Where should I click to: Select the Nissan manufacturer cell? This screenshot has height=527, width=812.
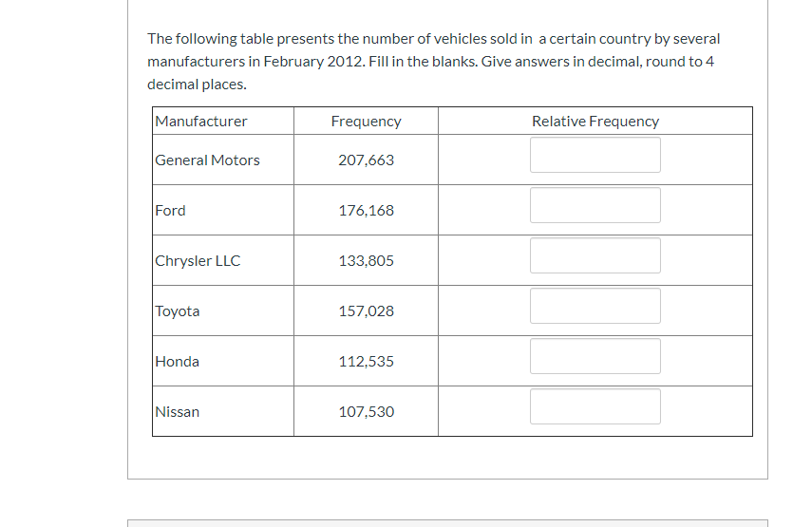[178, 412]
